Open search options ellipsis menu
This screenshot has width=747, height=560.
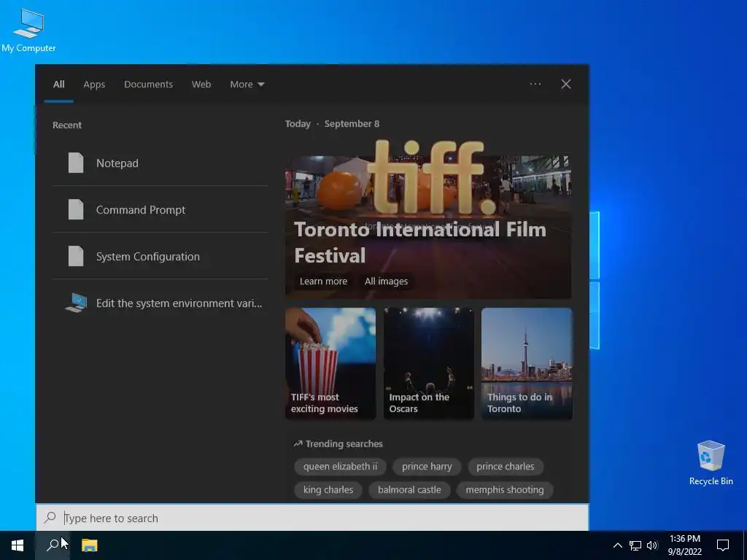click(535, 84)
